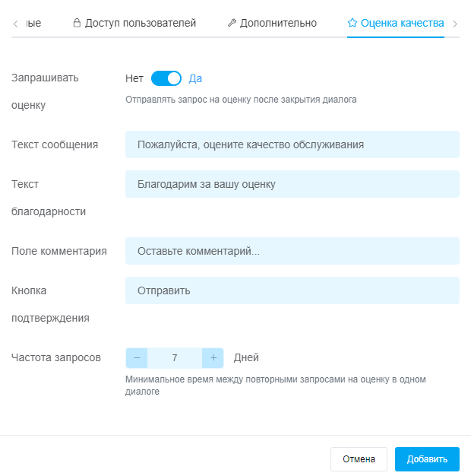Viewport: 471px width, 476px height.
Task: Focus the Текст сообщения input field
Action: (x=292, y=144)
